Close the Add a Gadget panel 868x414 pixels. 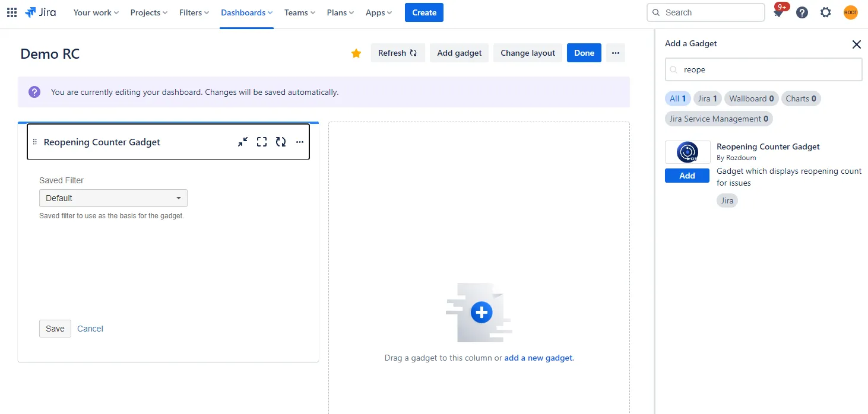(x=857, y=44)
